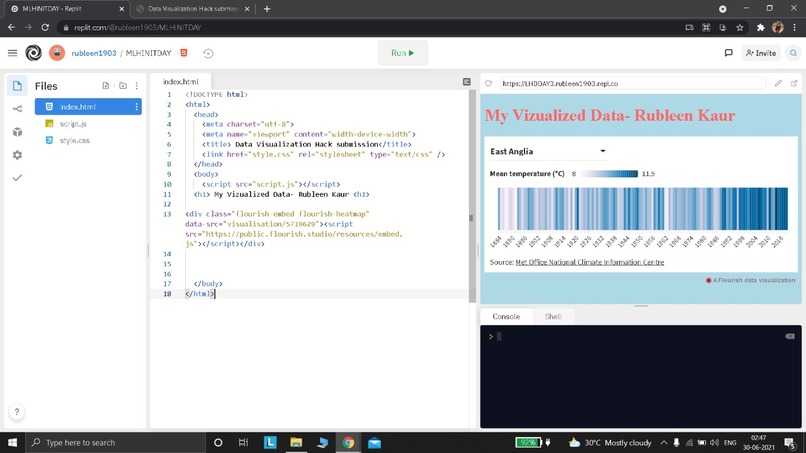Click the Run button
Image resolution: width=806 pixels, height=453 pixels.
(x=402, y=53)
